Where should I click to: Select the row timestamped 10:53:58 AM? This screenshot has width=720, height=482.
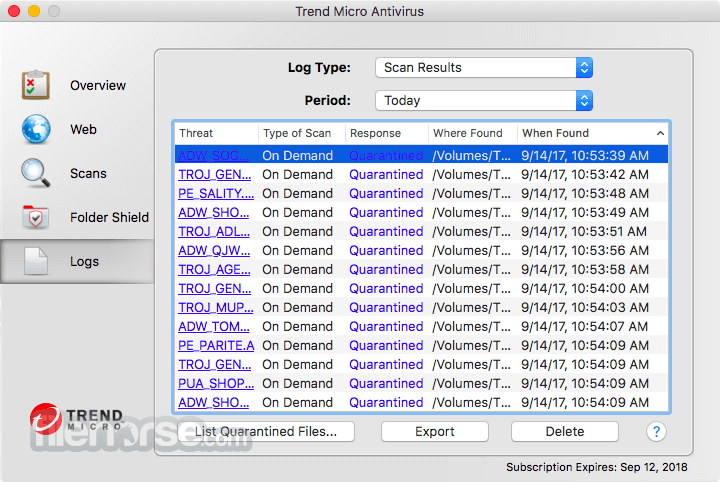(421, 269)
